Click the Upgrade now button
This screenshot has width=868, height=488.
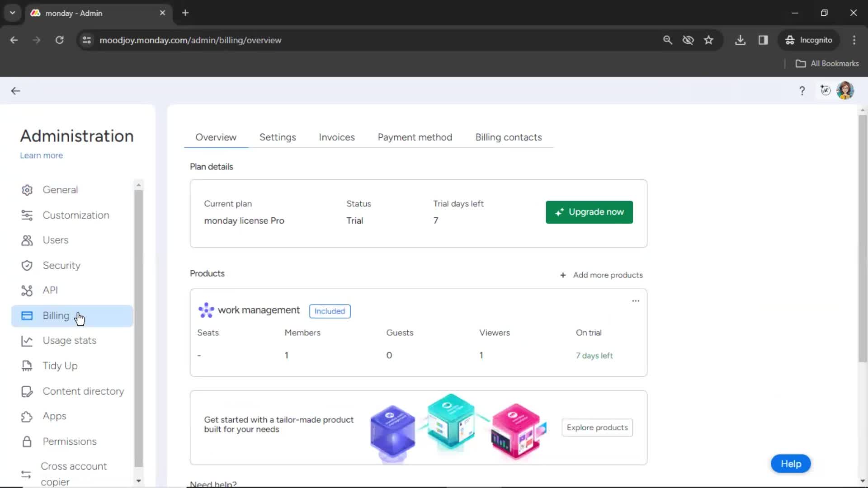point(589,212)
